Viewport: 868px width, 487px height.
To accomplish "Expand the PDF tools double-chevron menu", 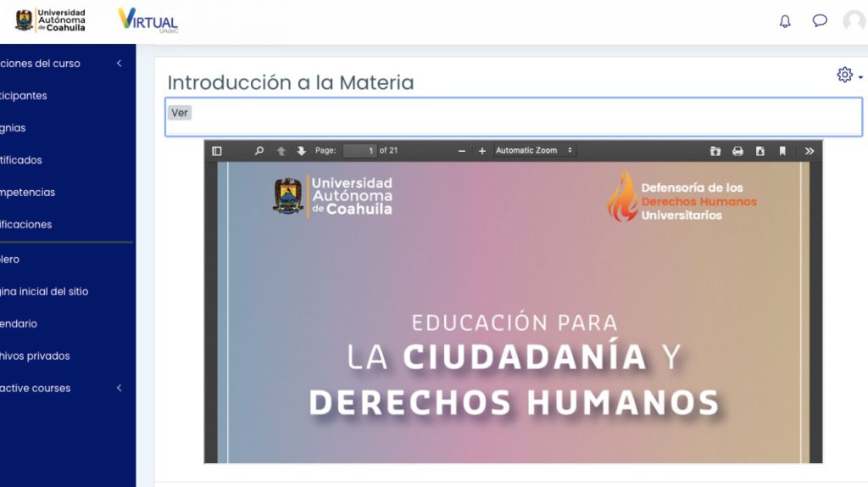I will [809, 151].
